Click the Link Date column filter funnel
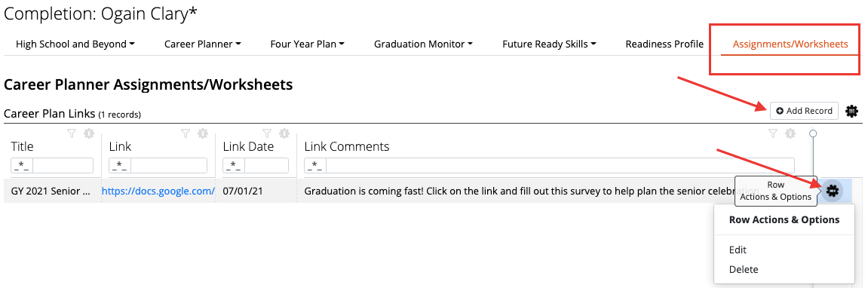Viewport: 868px width, 288px height. [267, 133]
